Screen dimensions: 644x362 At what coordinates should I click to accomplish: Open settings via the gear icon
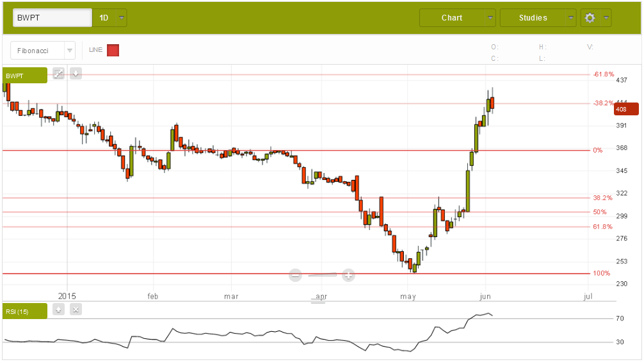click(590, 18)
